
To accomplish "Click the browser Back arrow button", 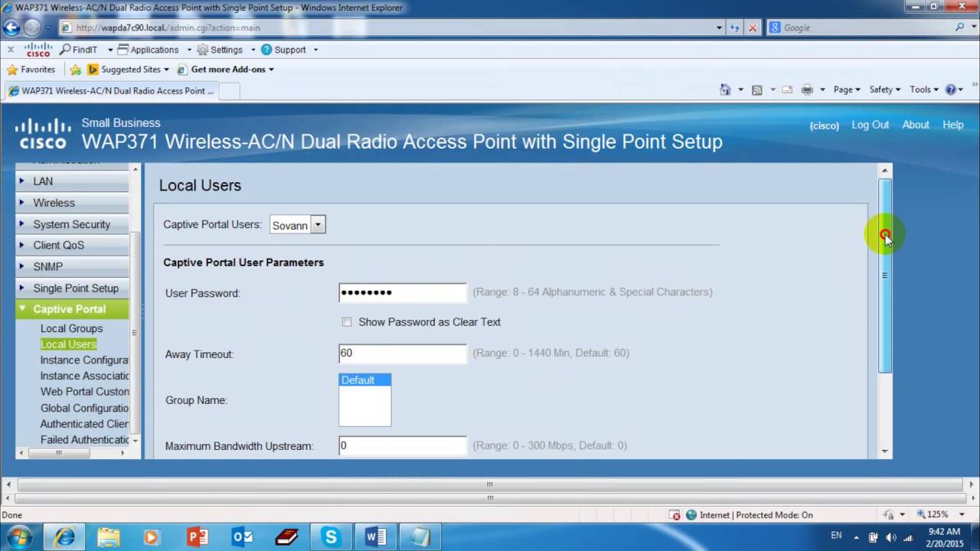I will point(11,28).
